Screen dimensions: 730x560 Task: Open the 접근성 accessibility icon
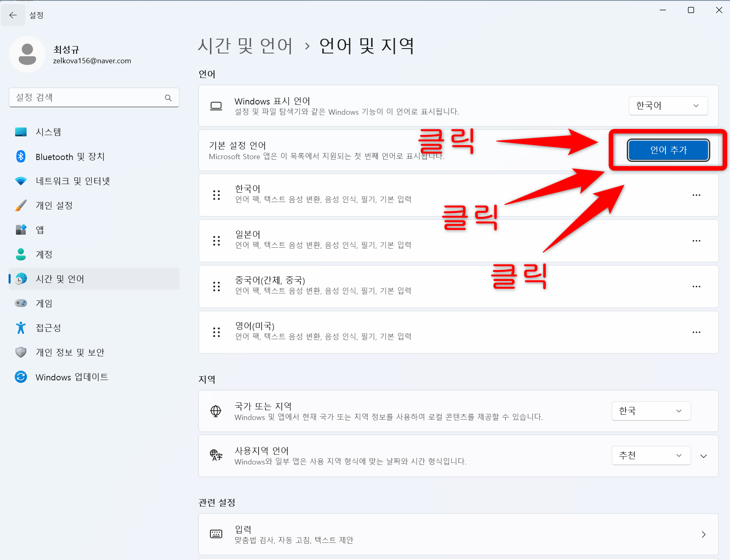click(x=21, y=328)
